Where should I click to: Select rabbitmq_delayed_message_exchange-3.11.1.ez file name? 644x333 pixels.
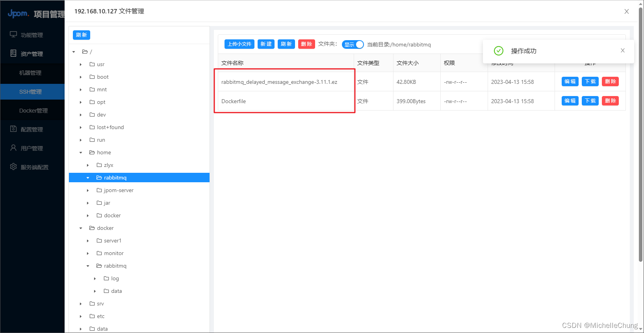279,82
